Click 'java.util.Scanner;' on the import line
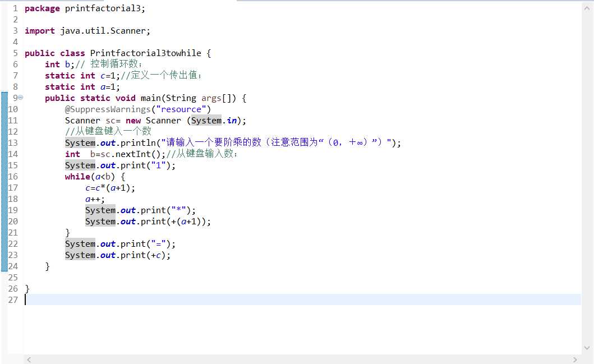This screenshot has width=594, height=364. 105,31
